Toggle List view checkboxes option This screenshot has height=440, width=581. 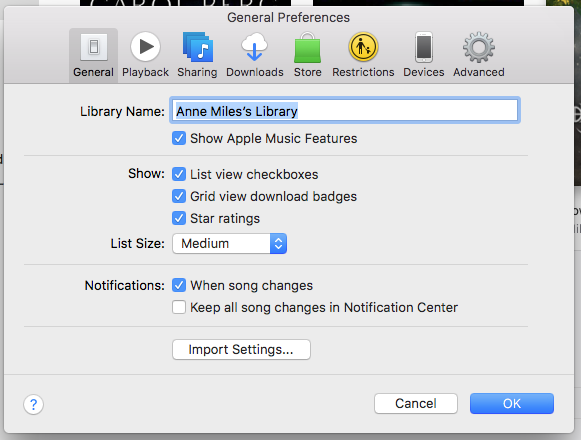(x=179, y=174)
